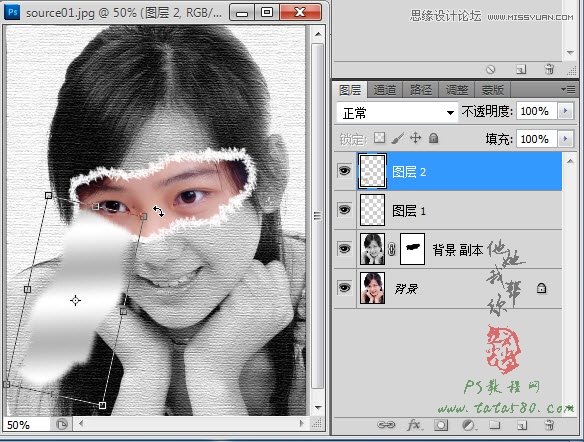Select the 图层 2 layer thumbnail

[x=372, y=171]
